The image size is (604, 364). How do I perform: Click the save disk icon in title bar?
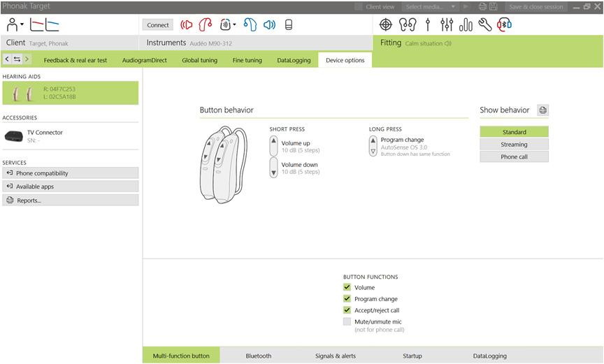point(493,6)
